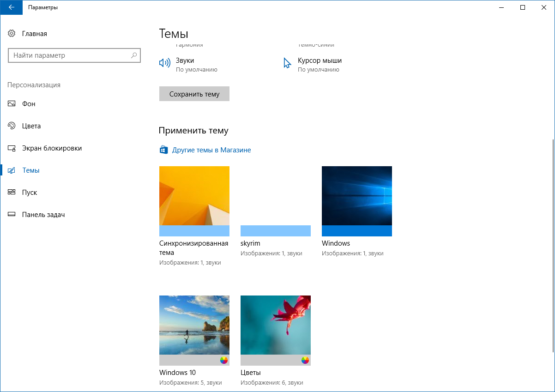This screenshot has height=392, width=555.
Task: Click the Фон picture icon in sidebar
Action: pyautogui.click(x=12, y=104)
